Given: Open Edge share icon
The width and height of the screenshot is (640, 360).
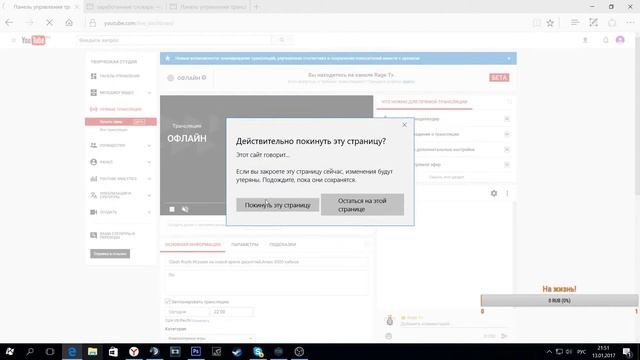Looking at the screenshot, I should (x=612, y=23).
